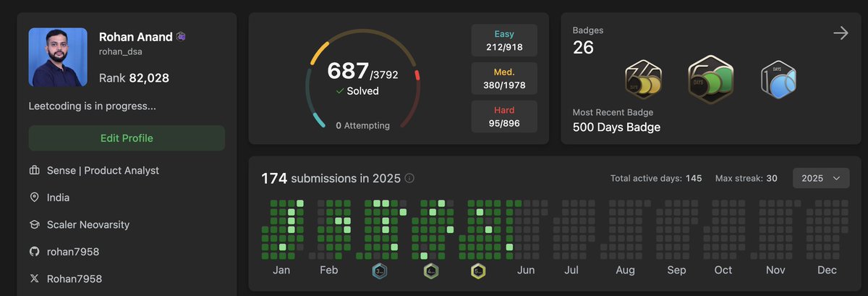Image resolution: width=868 pixels, height=296 pixels.
Task: Click the Jun month label
Action: (x=527, y=270)
